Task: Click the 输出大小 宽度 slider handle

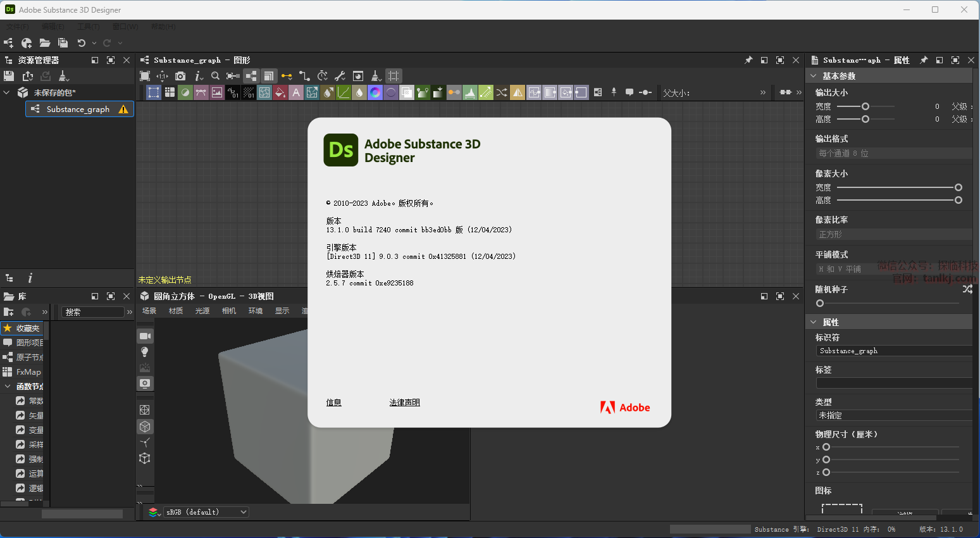Action: point(865,106)
